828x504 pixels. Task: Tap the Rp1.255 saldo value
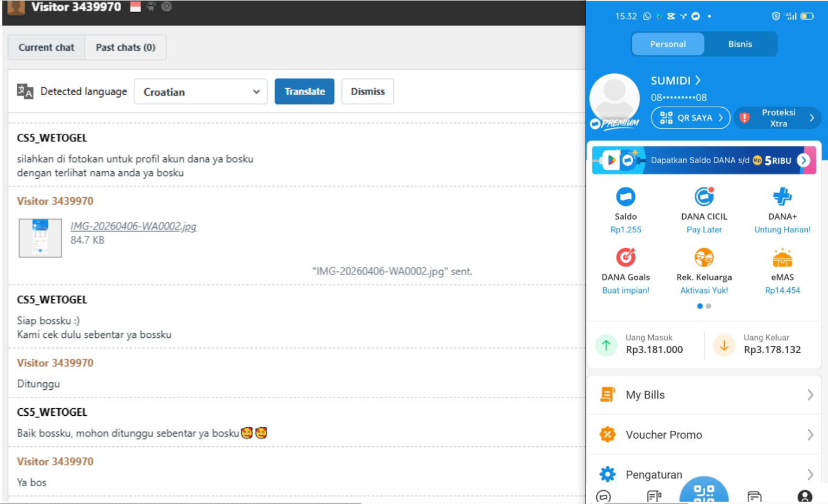coord(626,230)
